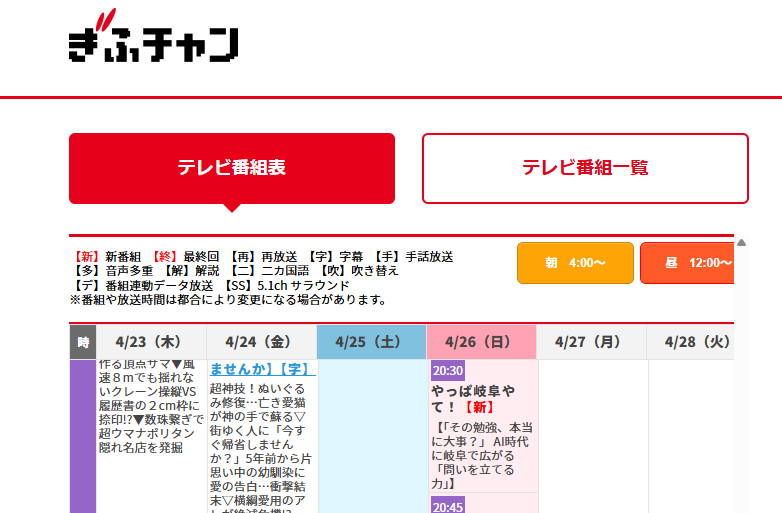
Task: Jump to the 朝 4:00〜 time slot
Action: point(575,263)
